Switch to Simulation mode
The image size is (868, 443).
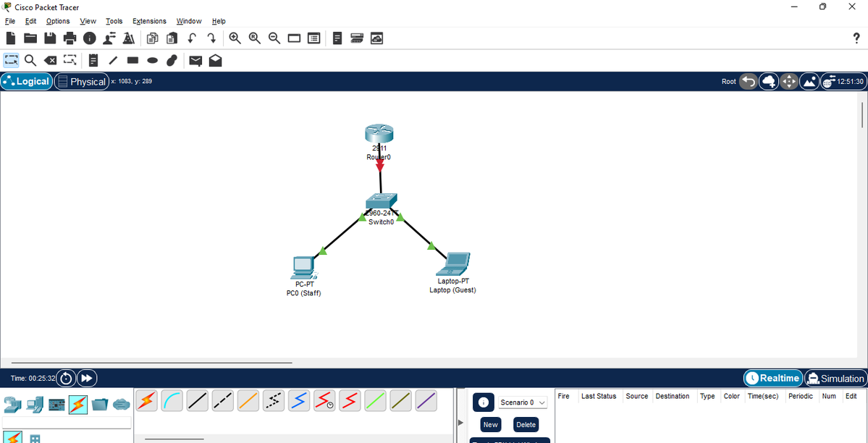coord(835,378)
